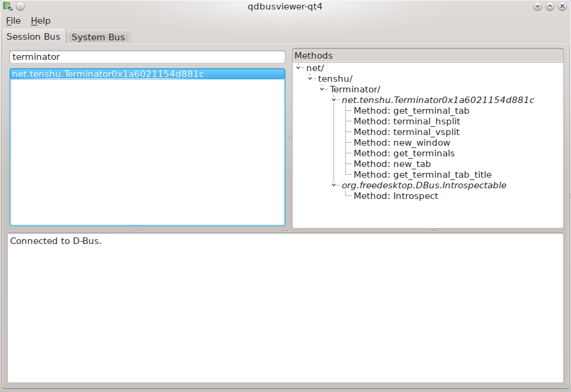Select Method: terminal_hsplit

pyautogui.click(x=407, y=121)
